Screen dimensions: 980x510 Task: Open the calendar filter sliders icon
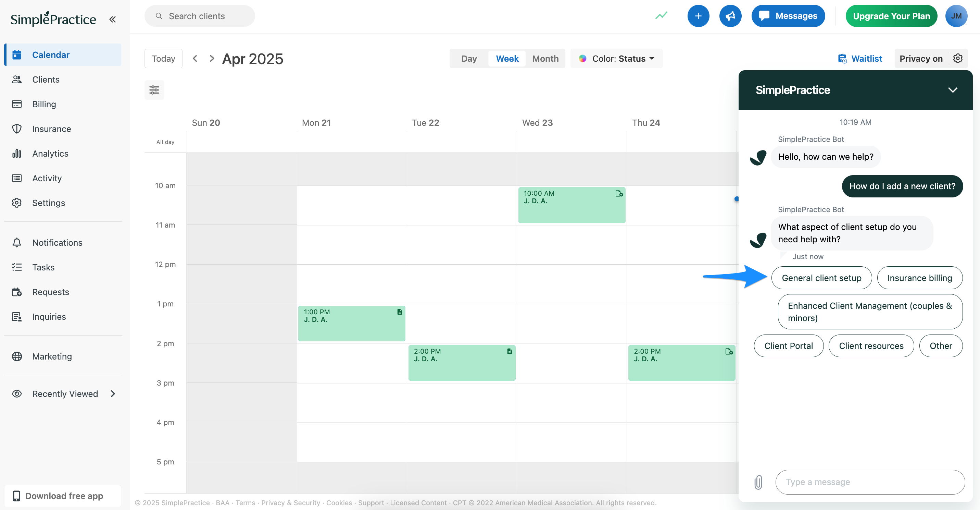tap(154, 90)
